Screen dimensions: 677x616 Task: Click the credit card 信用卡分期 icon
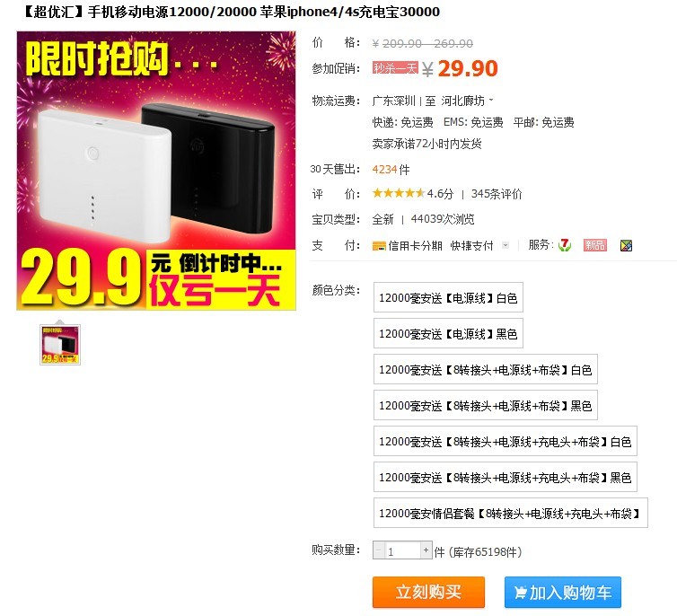pyautogui.click(x=379, y=246)
